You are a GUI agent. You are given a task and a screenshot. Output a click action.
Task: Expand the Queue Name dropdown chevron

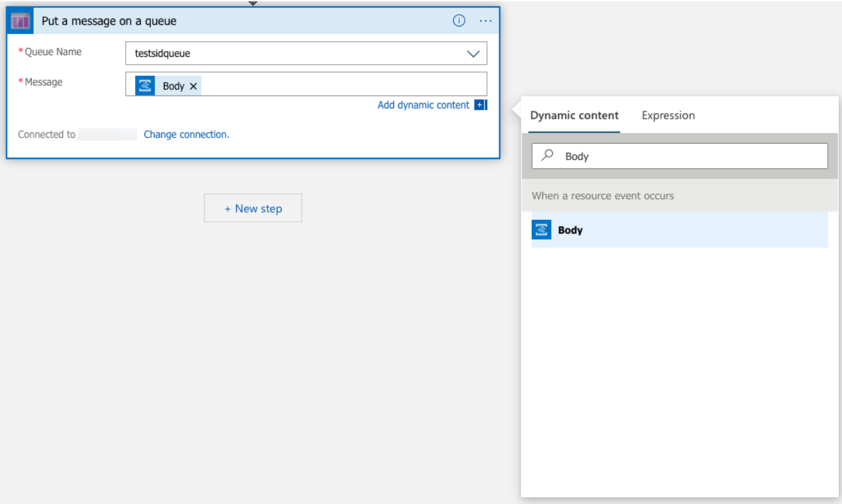pyautogui.click(x=473, y=54)
